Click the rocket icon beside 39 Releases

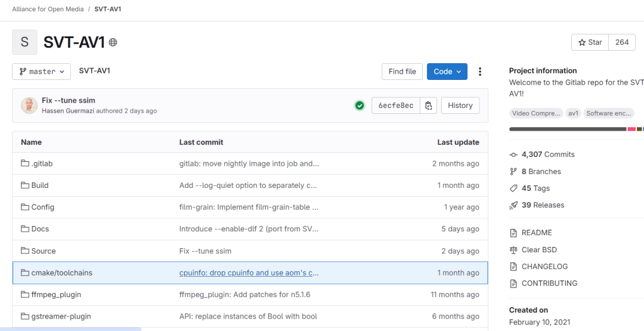513,205
